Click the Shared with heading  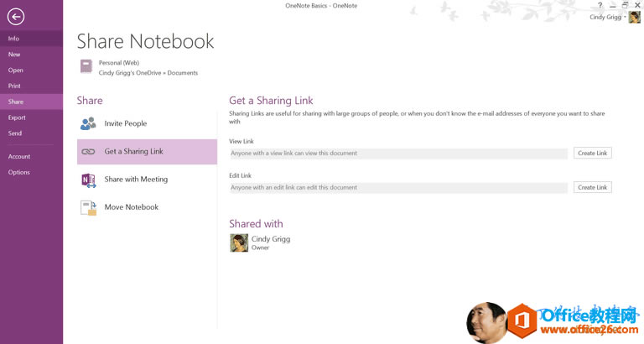pos(256,223)
